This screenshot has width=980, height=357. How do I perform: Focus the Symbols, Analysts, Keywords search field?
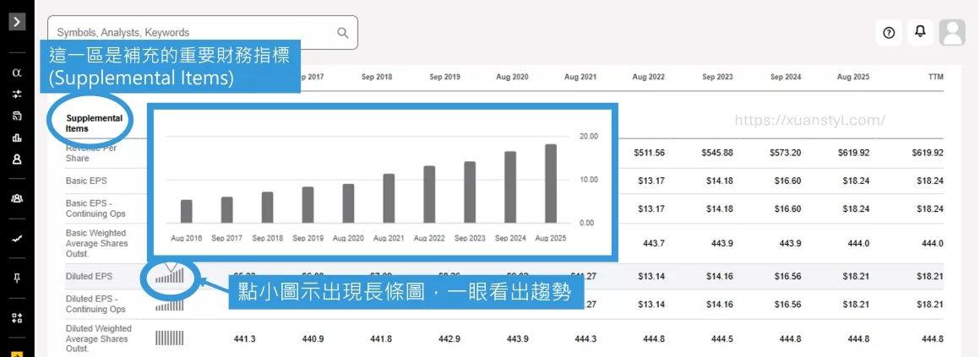pyautogui.click(x=203, y=32)
